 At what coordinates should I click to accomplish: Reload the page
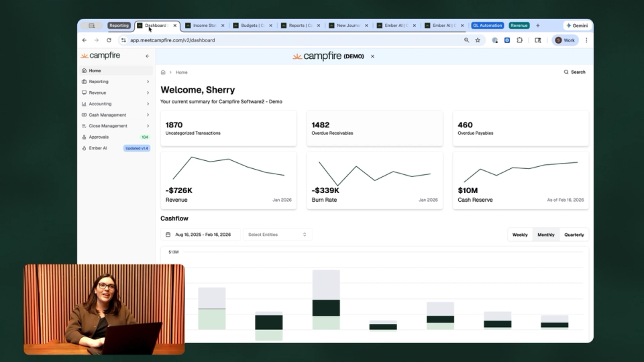click(x=109, y=40)
